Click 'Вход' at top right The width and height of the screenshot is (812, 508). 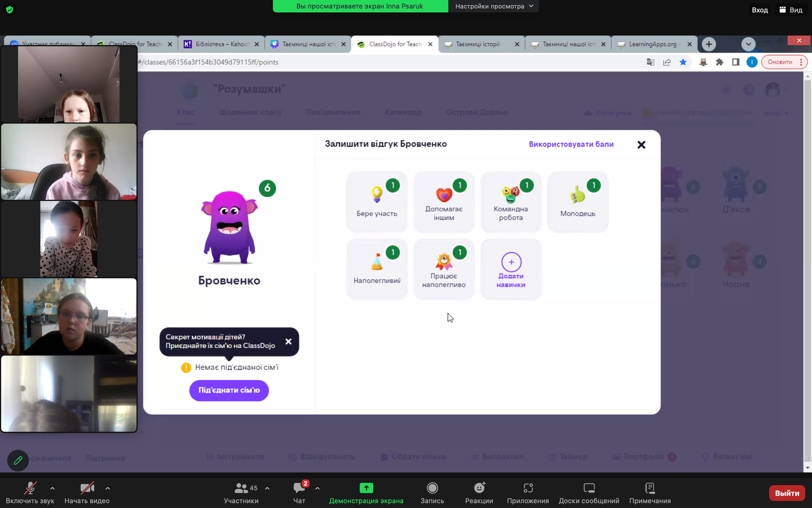[760, 10]
